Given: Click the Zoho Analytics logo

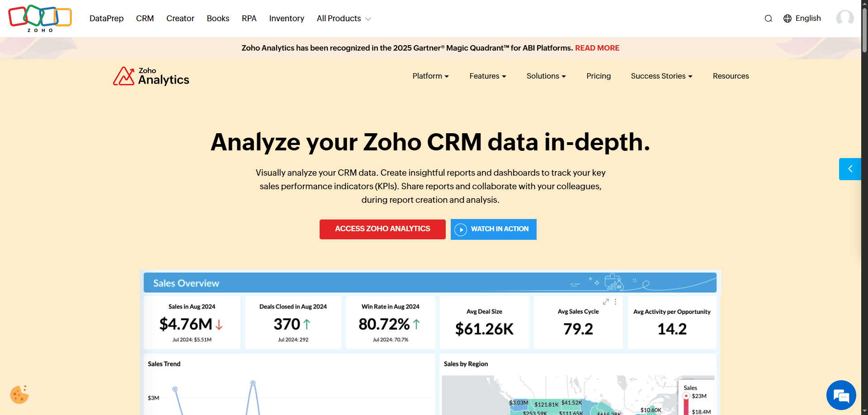Looking at the screenshot, I should (151, 76).
